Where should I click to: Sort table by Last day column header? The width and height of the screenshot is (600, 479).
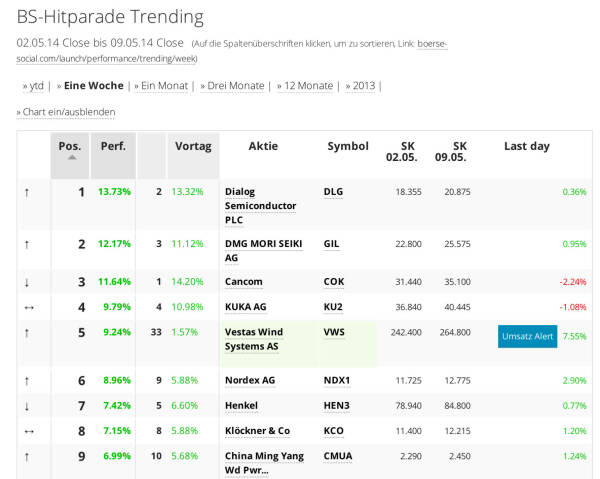[526, 146]
